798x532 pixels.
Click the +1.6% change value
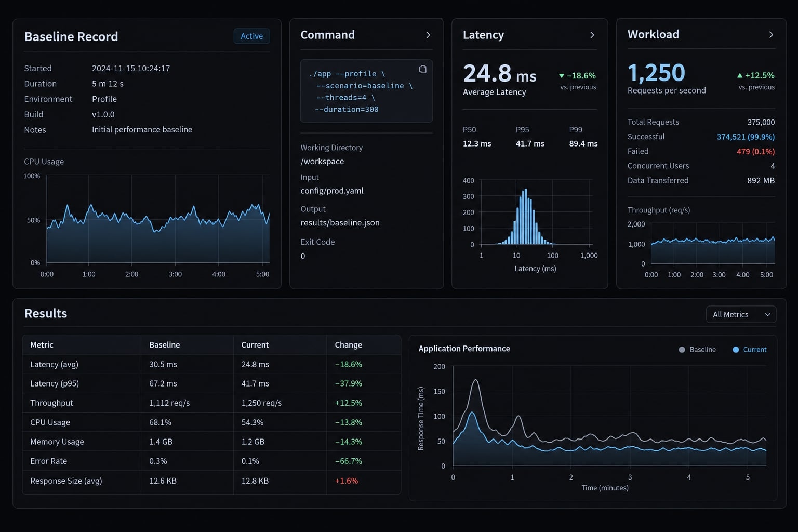click(x=347, y=481)
